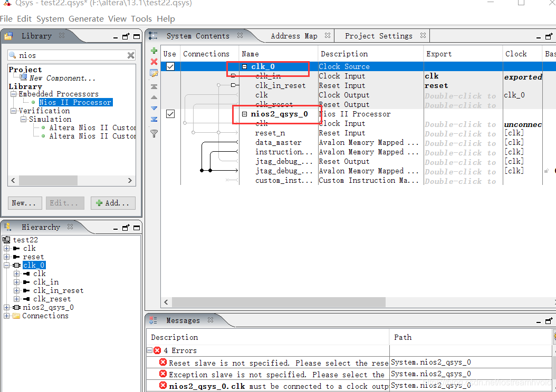
Task: Collapse the nios2_qsys_0 row in System Contents
Action: (x=244, y=114)
